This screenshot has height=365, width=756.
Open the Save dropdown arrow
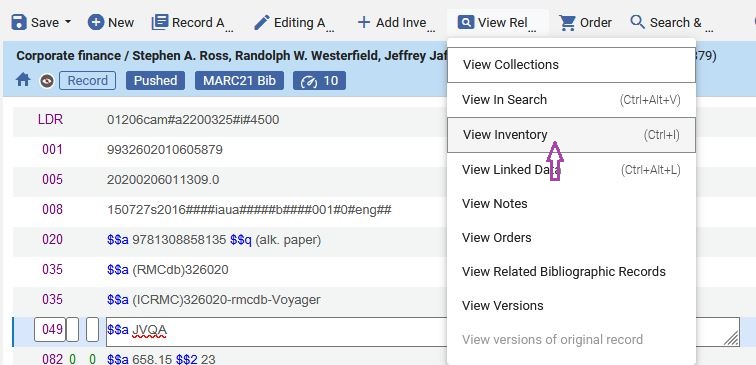click(68, 22)
